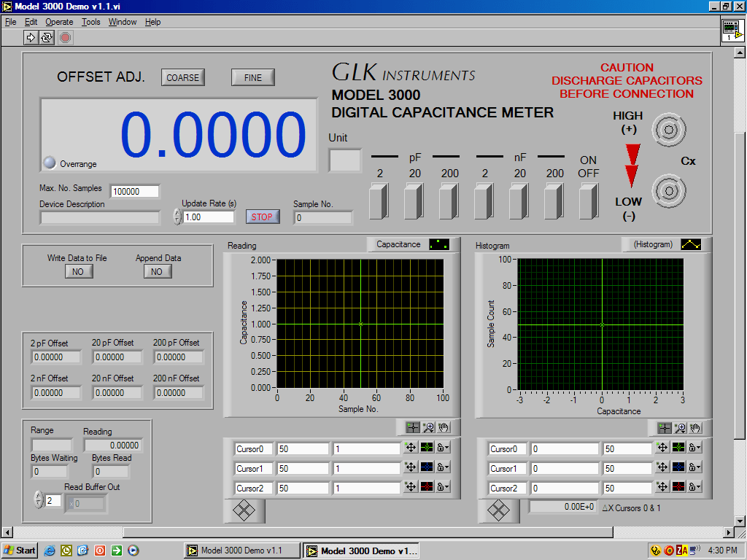Click Reading Cursor1 move-control icon
The width and height of the screenshot is (747, 560).
point(411,467)
